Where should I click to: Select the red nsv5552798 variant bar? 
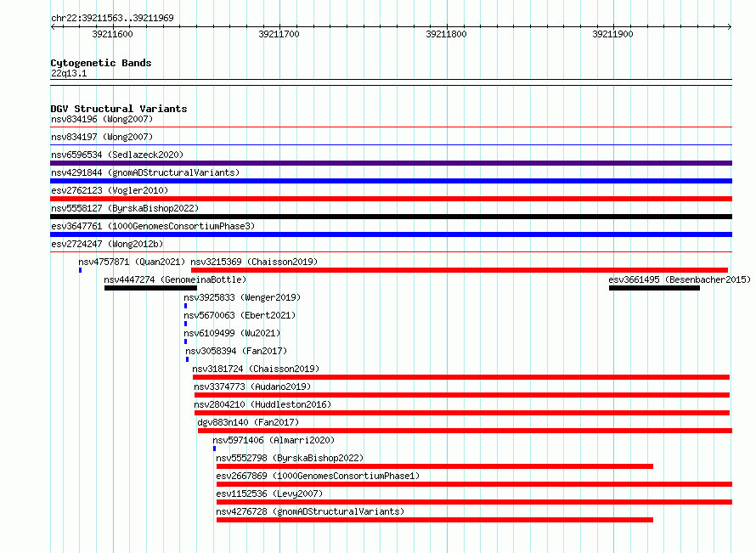(x=435, y=466)
